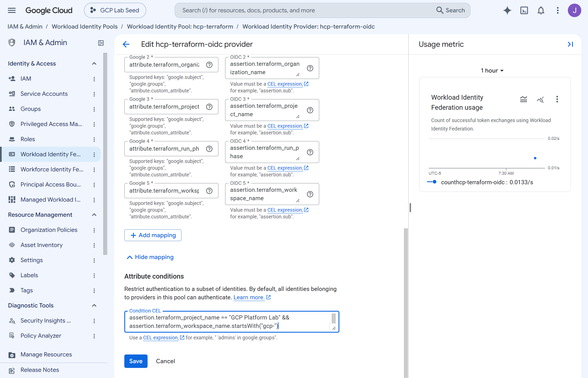
Task: Open more options on Workload Identity Federation usage chart
Action: coord(557,99)
